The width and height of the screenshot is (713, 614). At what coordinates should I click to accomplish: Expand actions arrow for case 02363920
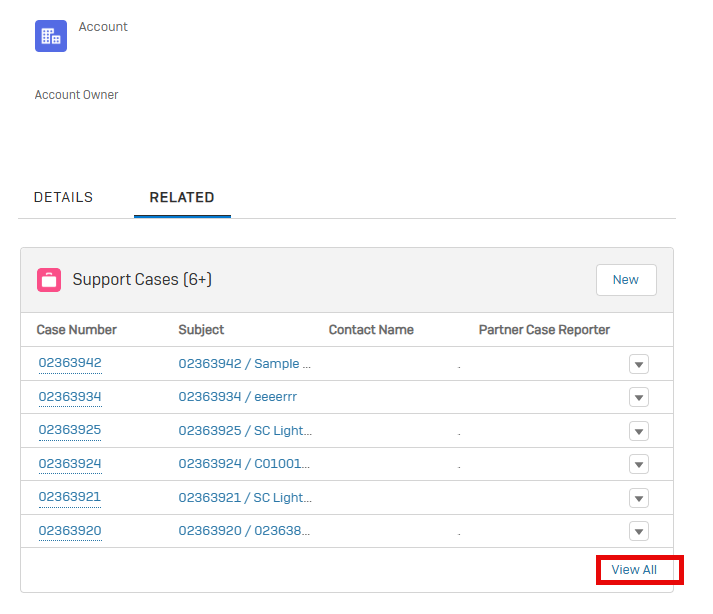click(639, 531)
